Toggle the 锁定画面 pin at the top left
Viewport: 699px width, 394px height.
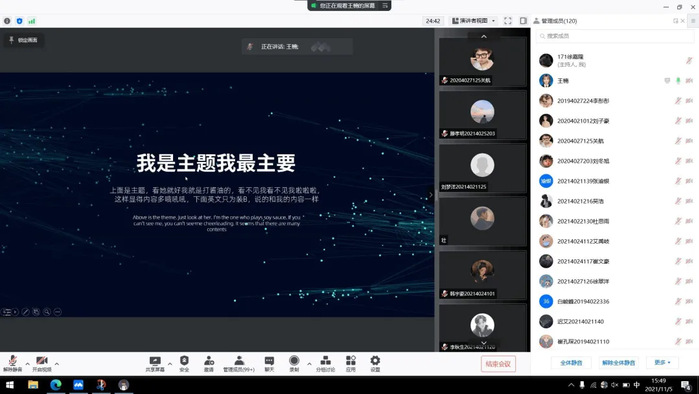click(24, 40)
